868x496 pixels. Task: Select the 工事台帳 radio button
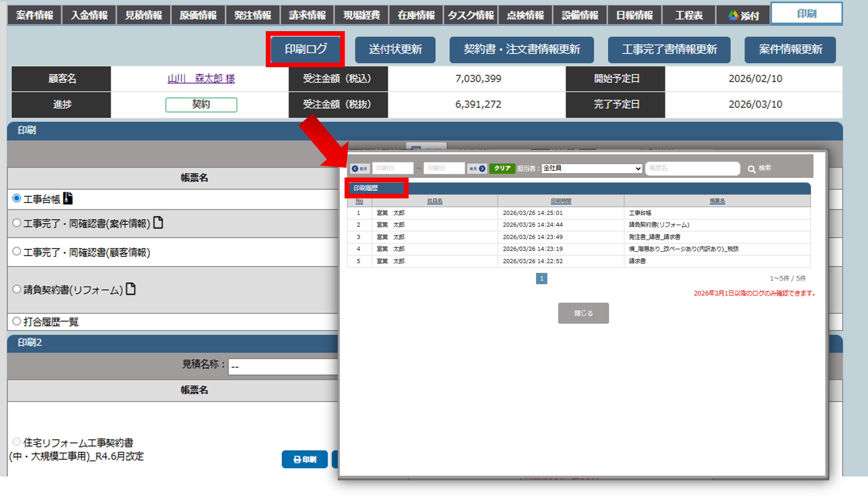(17, 198)
